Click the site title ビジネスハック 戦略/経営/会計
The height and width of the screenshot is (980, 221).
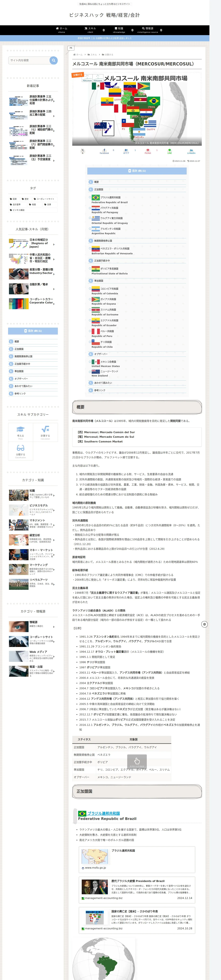[x=104, y=15]
